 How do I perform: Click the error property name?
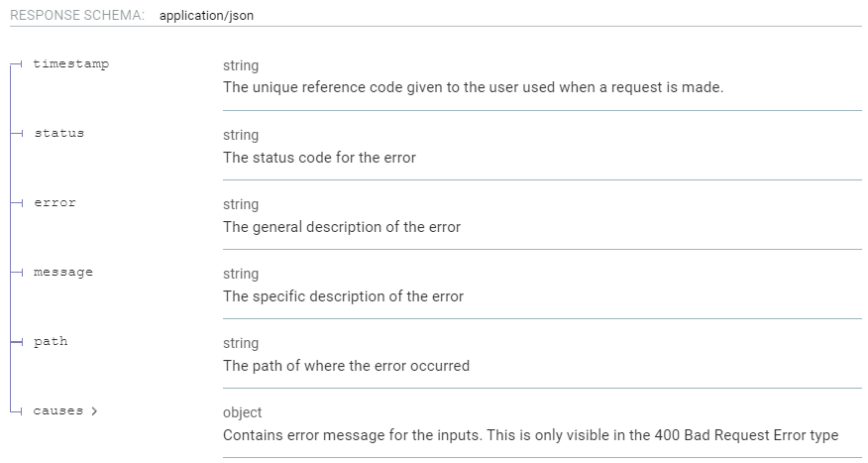click(x=54, y=202)
